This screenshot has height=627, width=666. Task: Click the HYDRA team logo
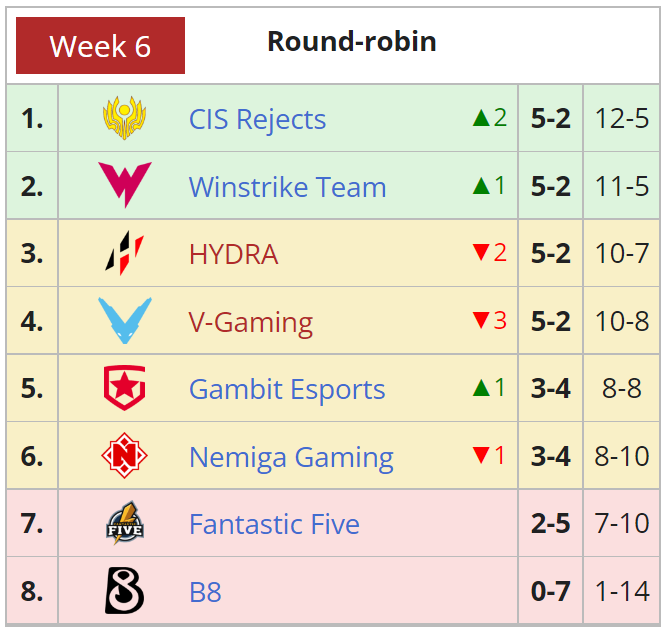[124, 253]
